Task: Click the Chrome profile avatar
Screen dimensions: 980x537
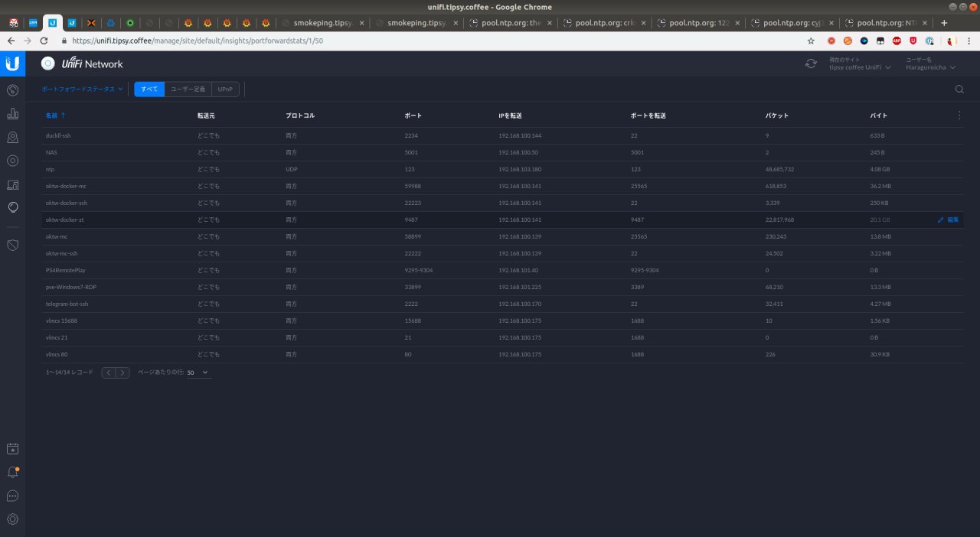Action: click(x=952, y=41)
